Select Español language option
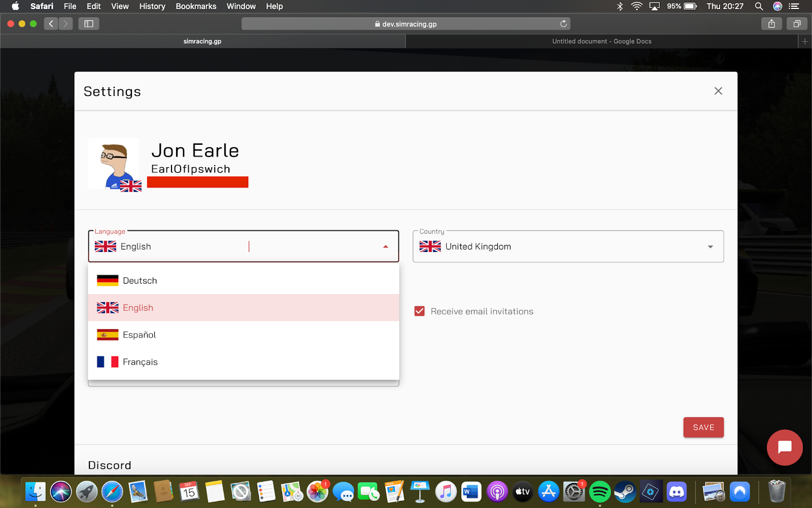Image resolution: width=812 pixels, height=508 pixels. [x=140, y=335]
